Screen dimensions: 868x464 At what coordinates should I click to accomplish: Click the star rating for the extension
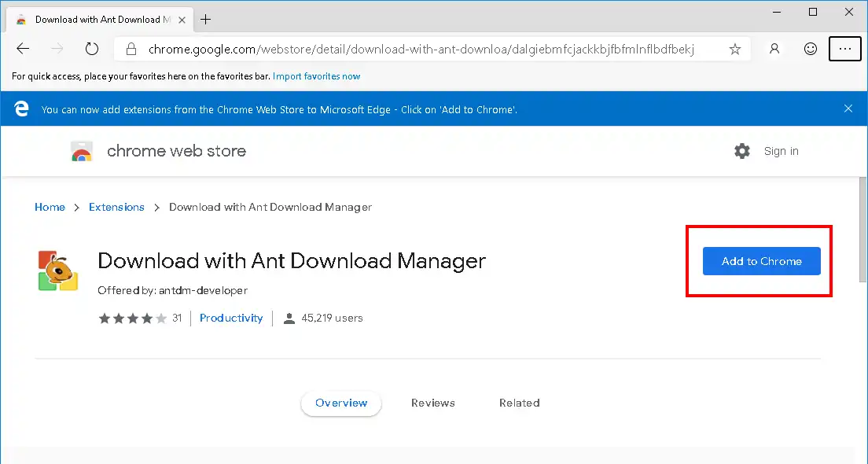pos(132,319)
